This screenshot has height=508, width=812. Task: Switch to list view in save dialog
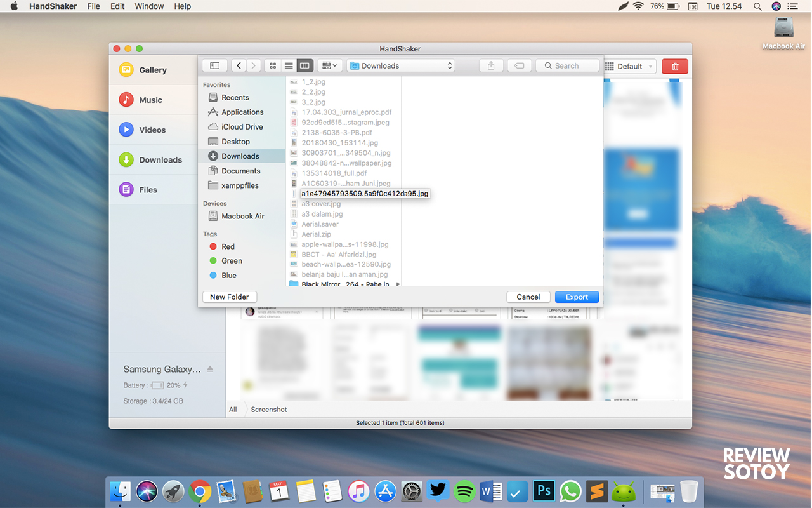[x=289, y=65]
